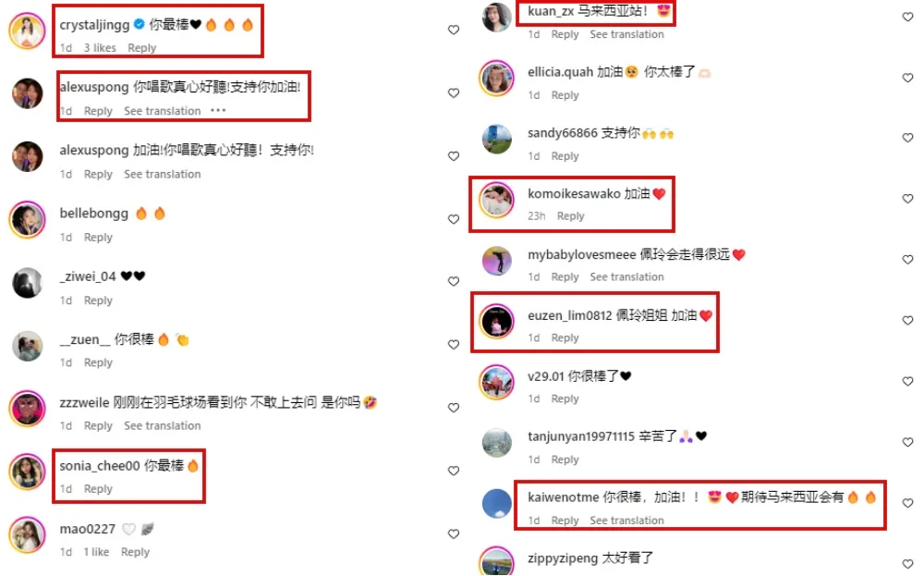Image resolution: width=924 pixels, height=576 pixels.
Task: Like the heart next to bellebongg's comment
Action: point(453,219)
